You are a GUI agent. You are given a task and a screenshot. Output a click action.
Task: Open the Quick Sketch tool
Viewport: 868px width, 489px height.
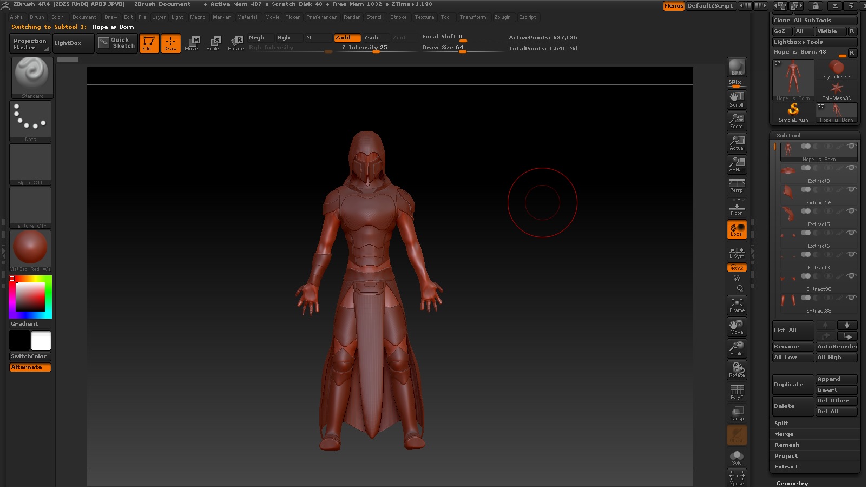pos(118,43)
